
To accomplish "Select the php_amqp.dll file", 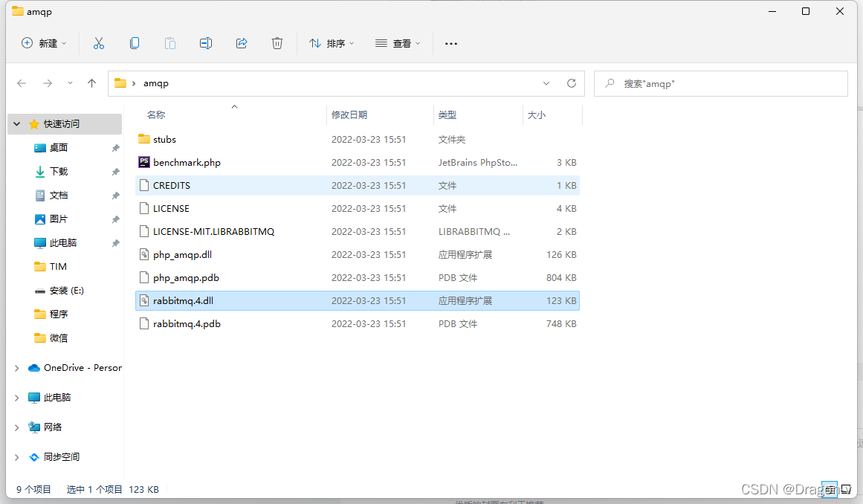I will [182, 255].
